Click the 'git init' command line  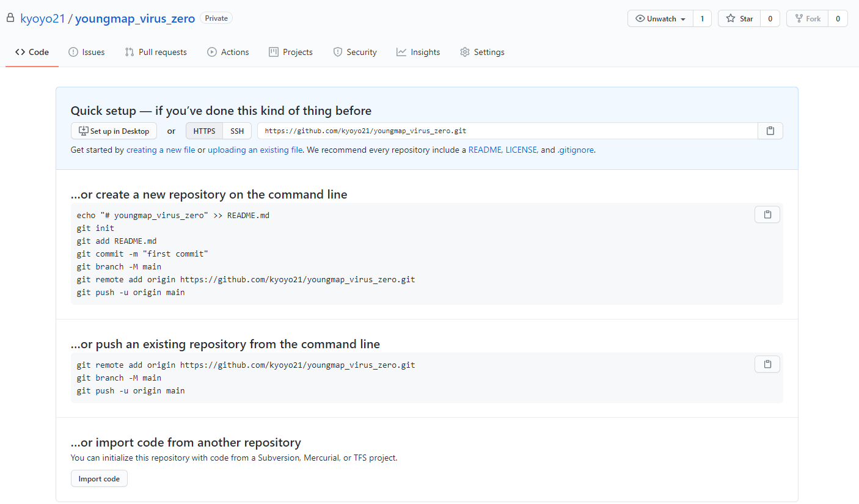click(x=95, y=228)
